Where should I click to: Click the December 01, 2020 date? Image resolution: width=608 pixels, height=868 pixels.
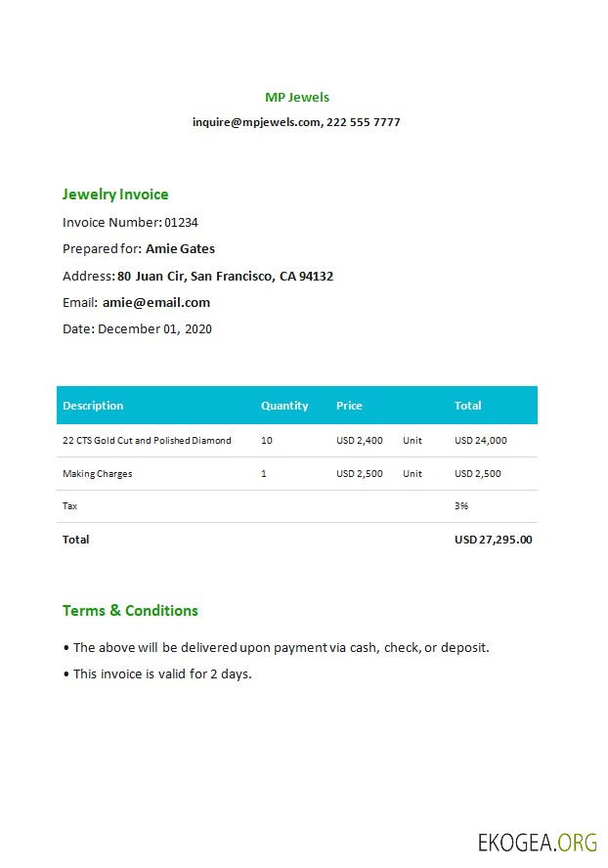(x=154, y=329)
